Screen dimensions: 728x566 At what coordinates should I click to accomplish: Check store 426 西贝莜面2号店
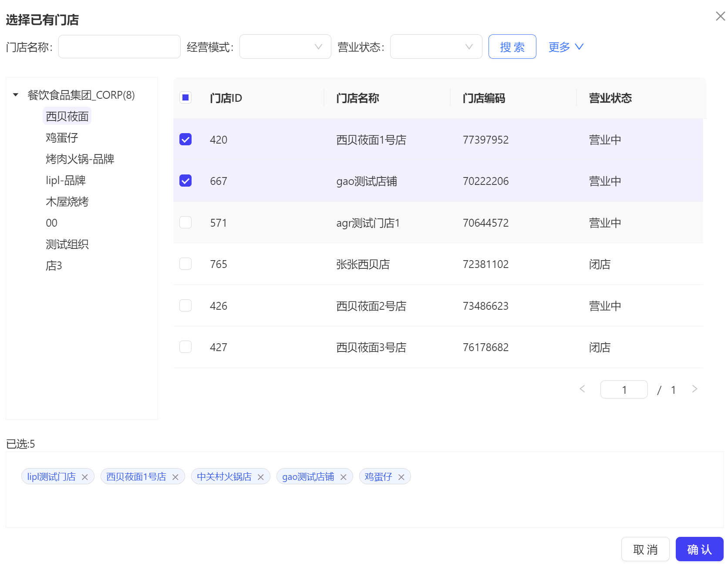(185, 305)
